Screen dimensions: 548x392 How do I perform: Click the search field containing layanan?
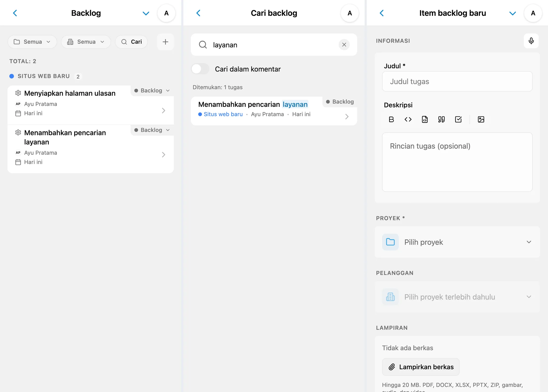click(274, 45)
